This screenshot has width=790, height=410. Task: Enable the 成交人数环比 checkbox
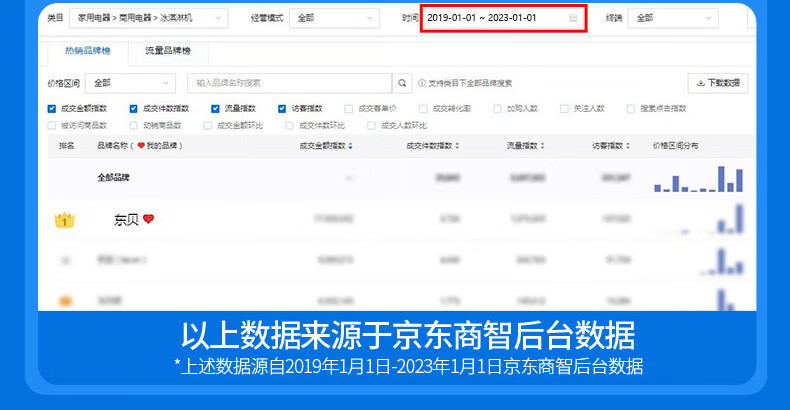tap(371, 125)
